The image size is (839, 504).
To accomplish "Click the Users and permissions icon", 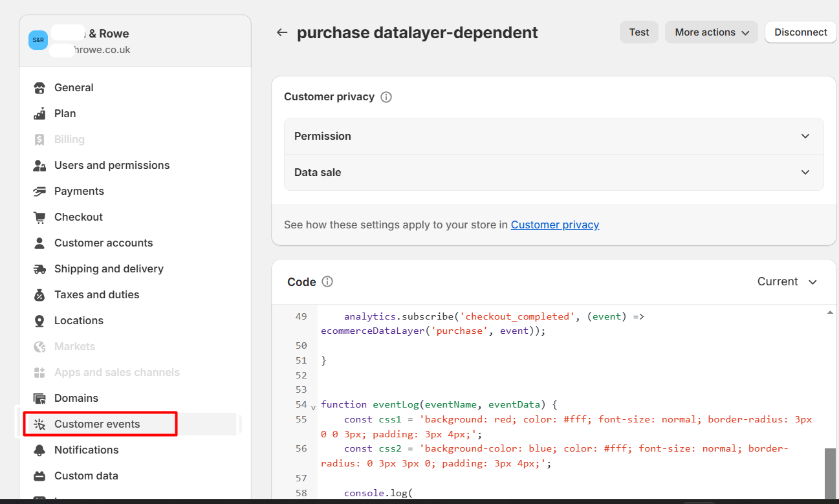I will pos(39,166).
